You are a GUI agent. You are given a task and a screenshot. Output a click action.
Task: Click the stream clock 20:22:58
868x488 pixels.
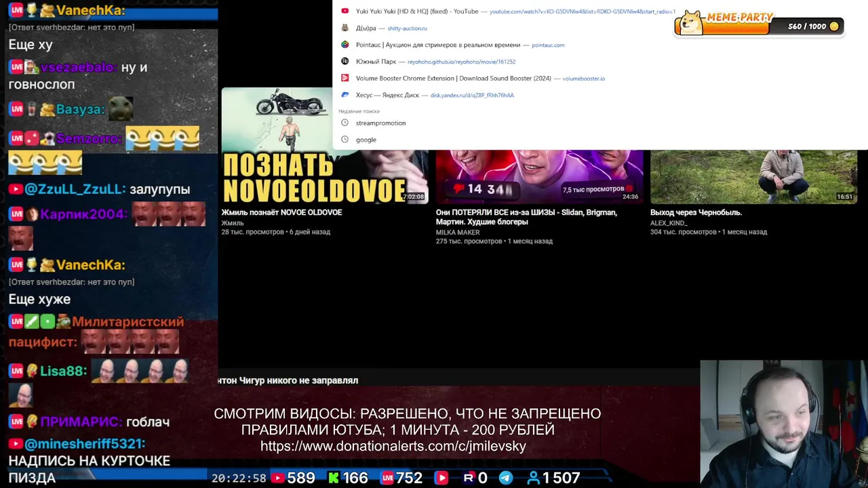(x=239, y=479)
